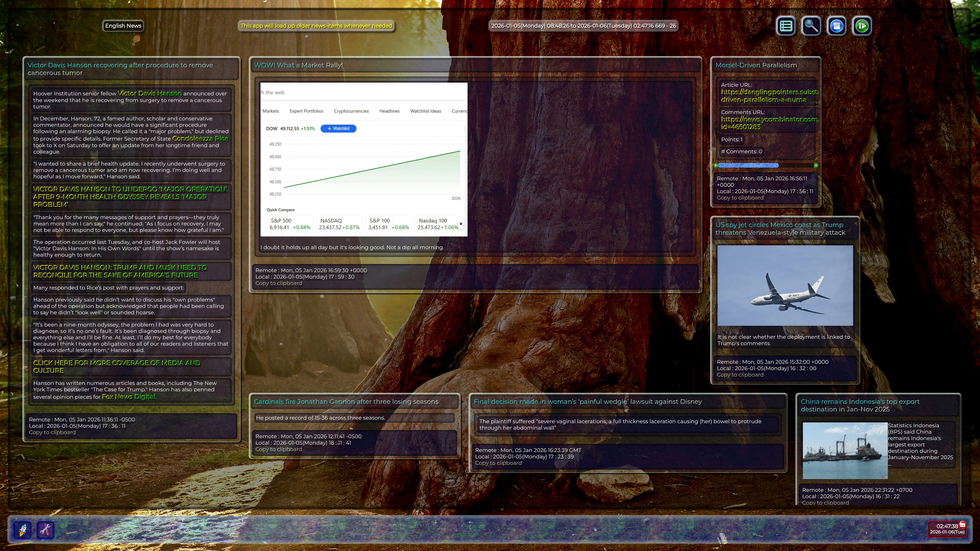The width and height of the screenshot is (980, 551).
Task: Open the wrench and screwdriver tools icon
Action: 45,530
